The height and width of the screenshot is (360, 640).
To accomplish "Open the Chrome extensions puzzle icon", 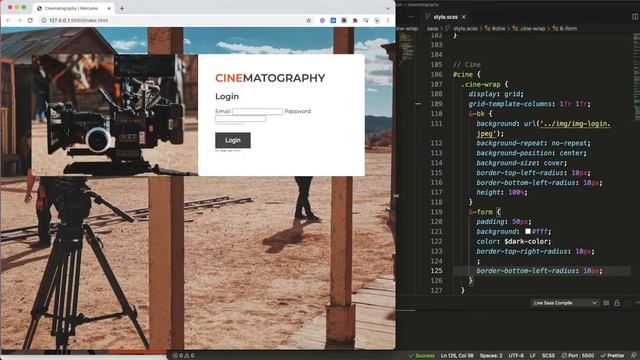I will pyautogui.click(x=355, y=20).
